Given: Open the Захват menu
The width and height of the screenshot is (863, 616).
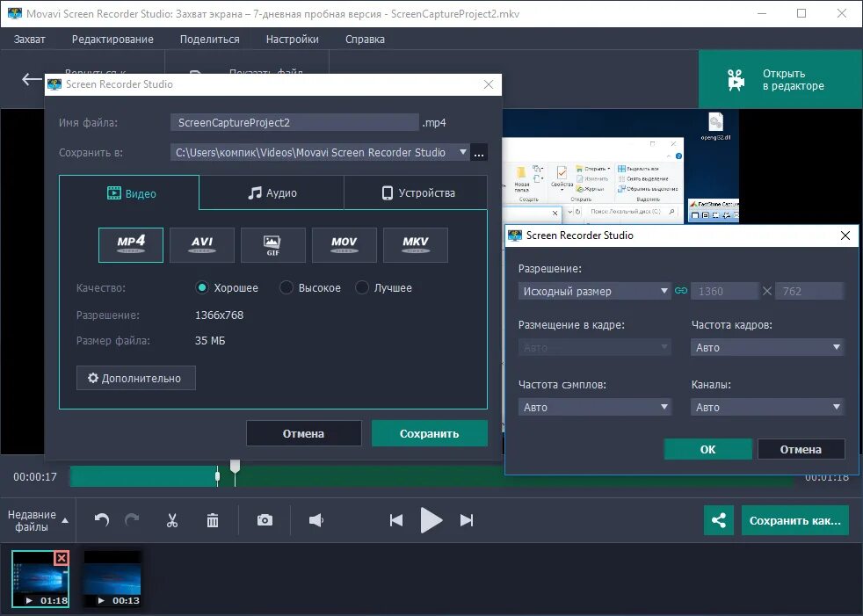Looking at the screenshot, I should tap(30, 39).
